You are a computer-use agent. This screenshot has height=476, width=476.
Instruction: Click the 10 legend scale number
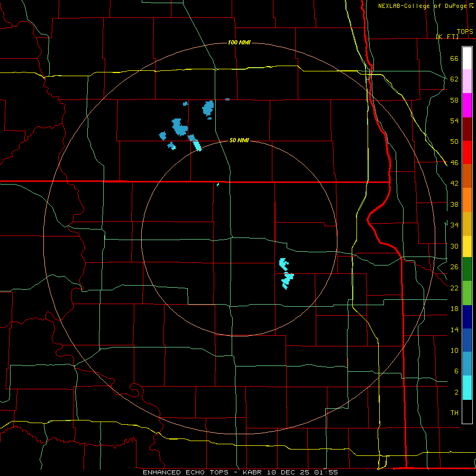pyautogui.click(x=454, y=350)
